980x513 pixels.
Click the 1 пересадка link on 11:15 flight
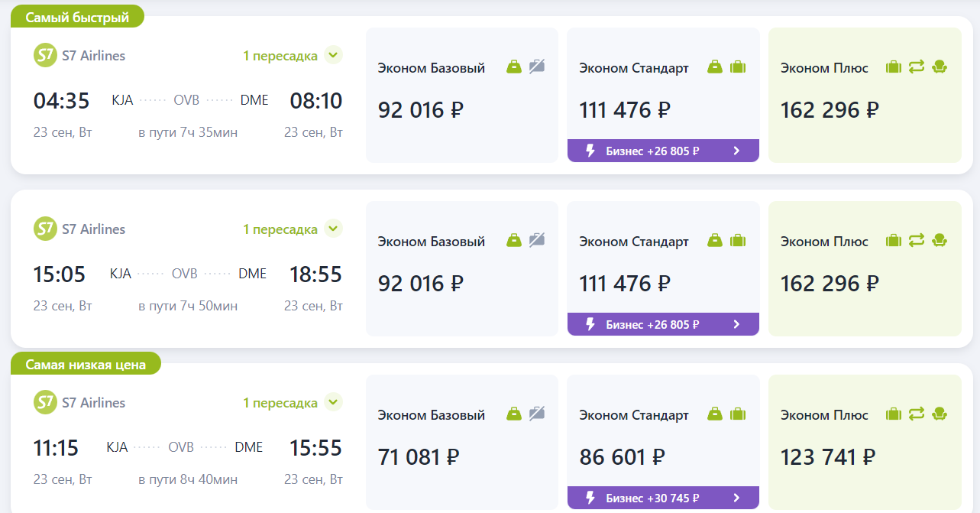pos(280,402)
